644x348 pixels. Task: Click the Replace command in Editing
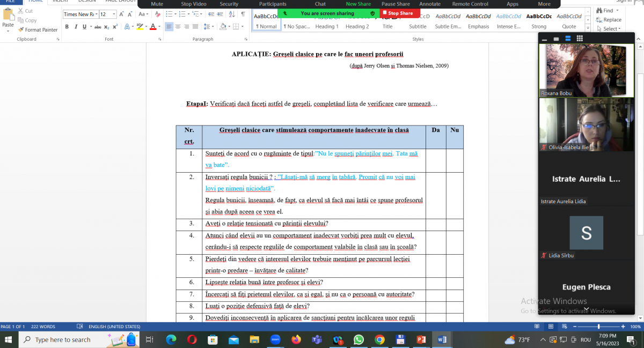(x=609, y=20)
